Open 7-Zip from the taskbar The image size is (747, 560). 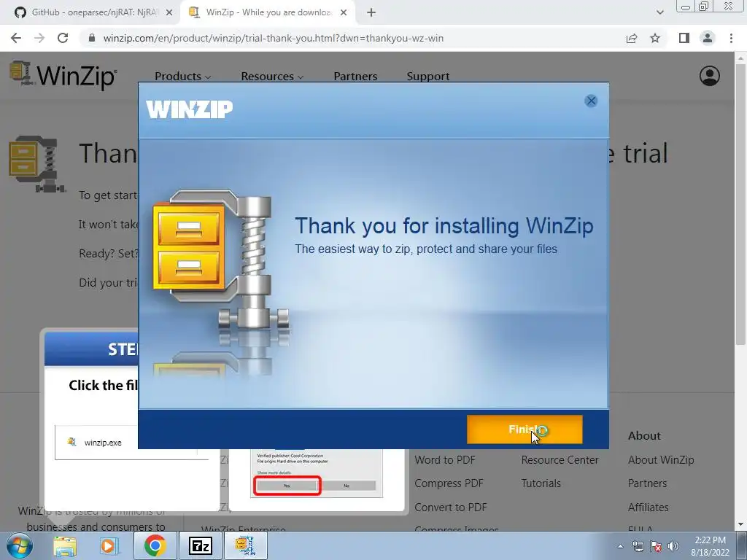coord(200,545)
